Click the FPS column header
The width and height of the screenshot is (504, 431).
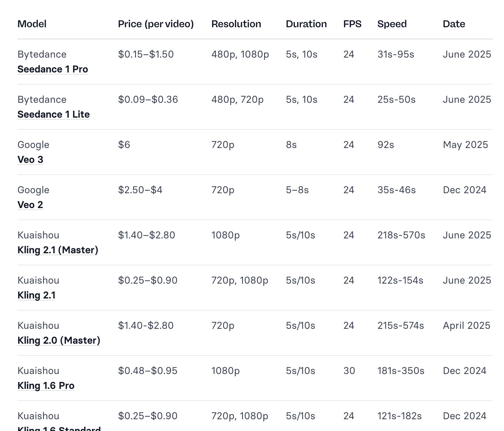[352, 24]
